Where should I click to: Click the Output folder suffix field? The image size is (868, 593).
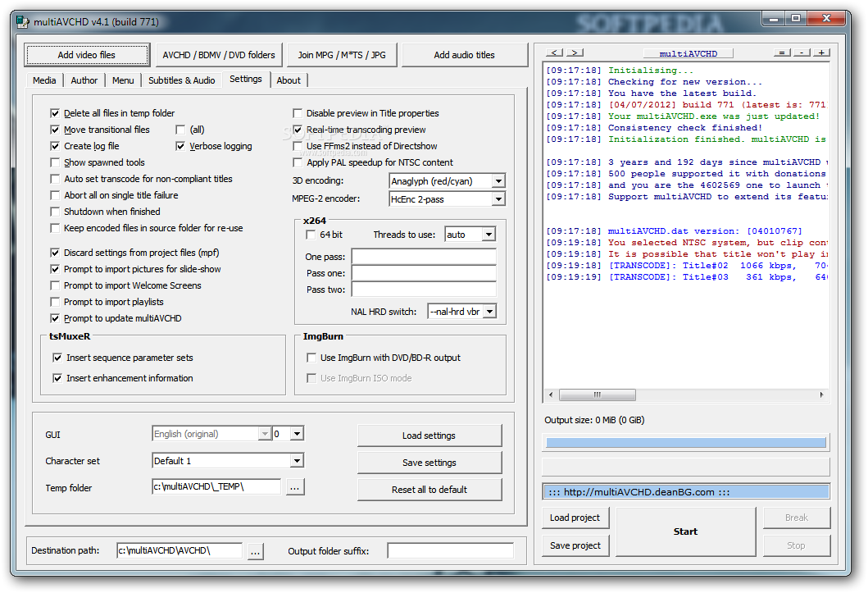tap(451, 551)
